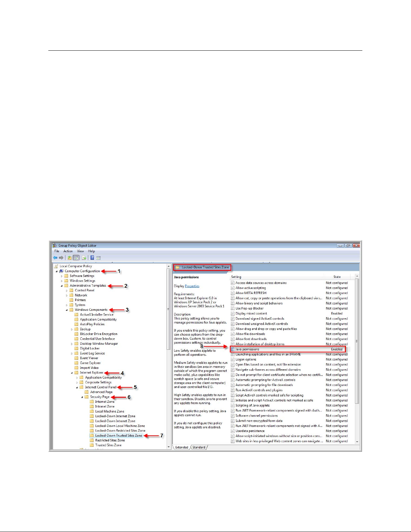Select the Restricted Sites Zone folder
The image size is (411, 532).
pyautogui.click(x=110, y=440)
